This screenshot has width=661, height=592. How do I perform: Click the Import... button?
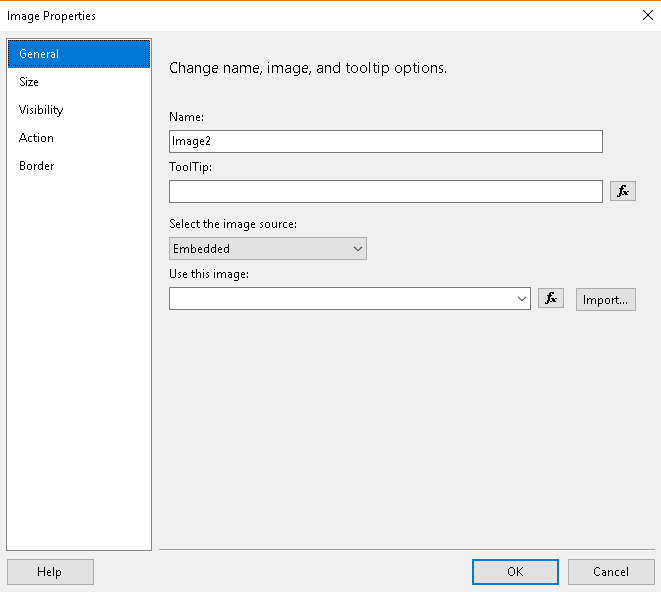coord(605,299)
